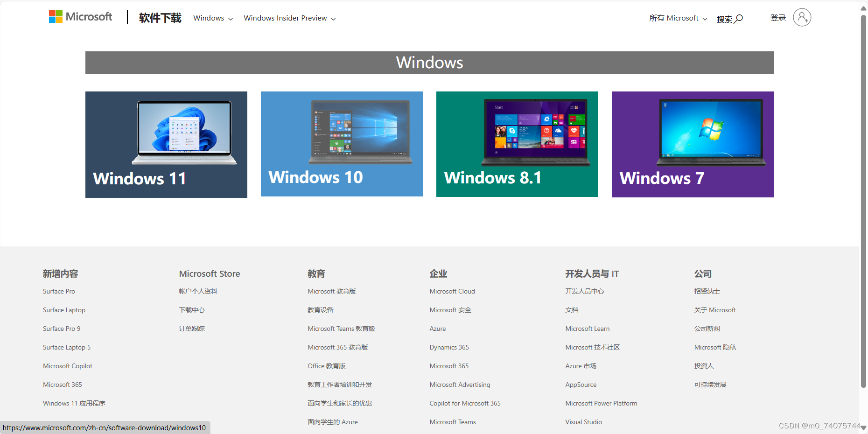Open the Windows 11 tile
The image size is (868, 434).
(166, 145)
